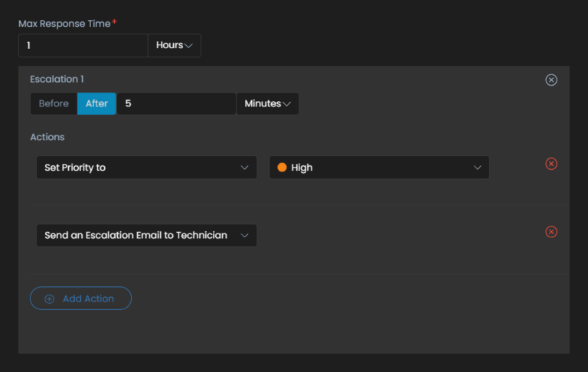Click the chevron arrow on Set Priority to
Image resolution: width=588 pixels, height=372 pixels.
click(x=244, y=168)
